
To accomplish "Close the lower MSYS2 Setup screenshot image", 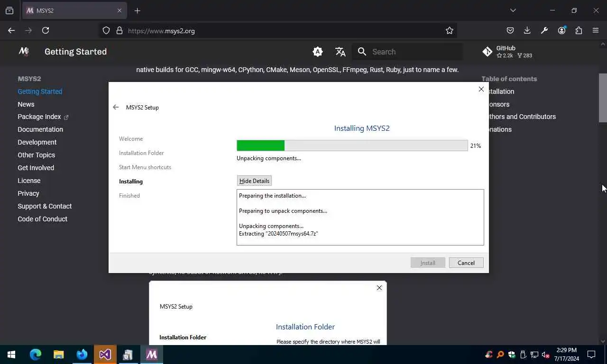I will [x=379, y=288].
